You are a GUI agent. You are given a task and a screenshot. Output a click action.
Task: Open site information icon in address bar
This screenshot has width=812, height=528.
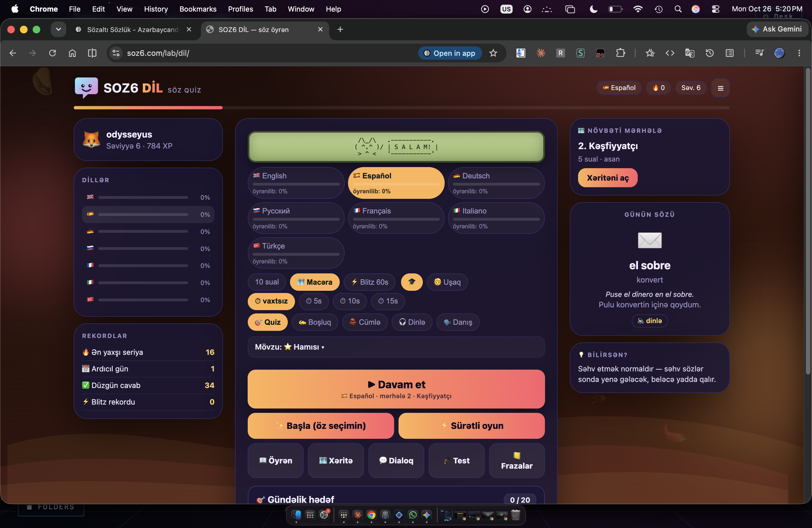[x=116, y=53]
